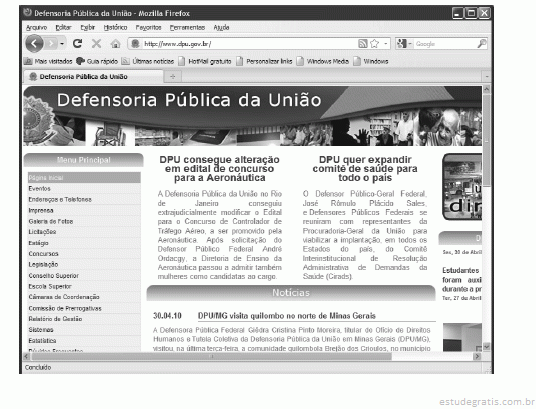Open the Histórico menu
The image size is (536, 409).
tap(116, 27)
